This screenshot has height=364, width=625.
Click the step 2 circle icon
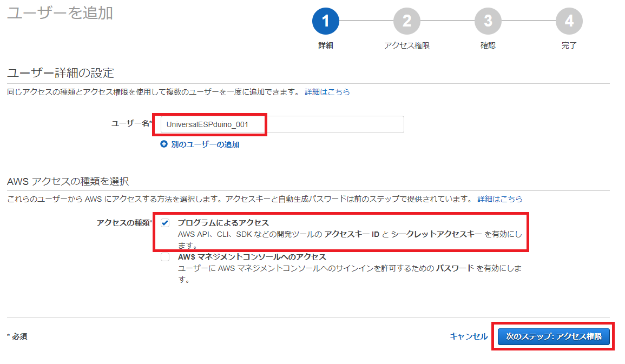coord(406,21)
